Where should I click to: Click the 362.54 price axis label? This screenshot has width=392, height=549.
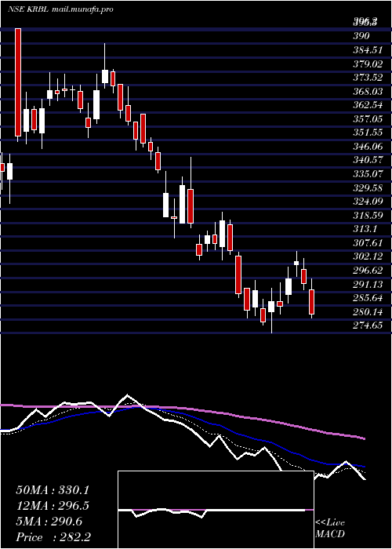tap(367, 105)
